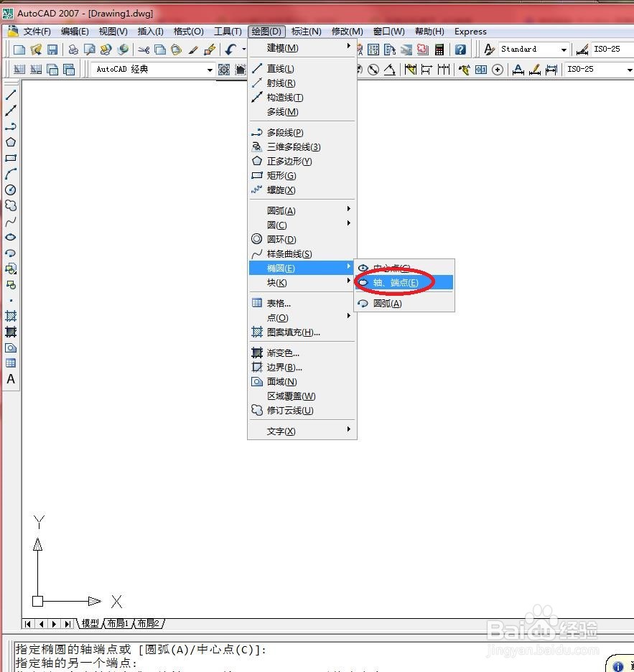Click the Save icon in toolbar
This screenshot has width=634, height=672.
pyautogui.click(x=52, y=50)
